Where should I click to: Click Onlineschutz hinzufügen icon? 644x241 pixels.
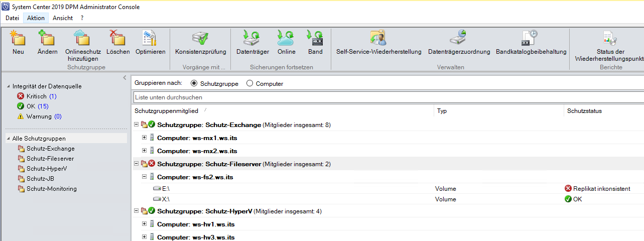[x=82, y=38]
